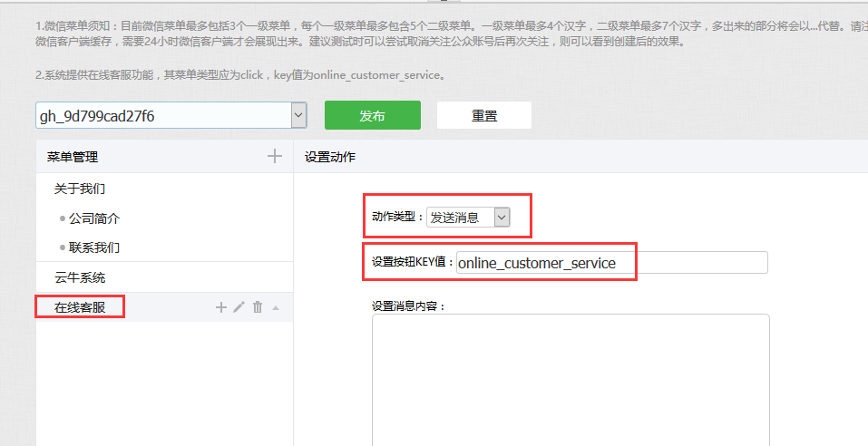Select the 联系我们 submenu item
This screenshot has height=446, width=868.
click(x=94, y=247)
